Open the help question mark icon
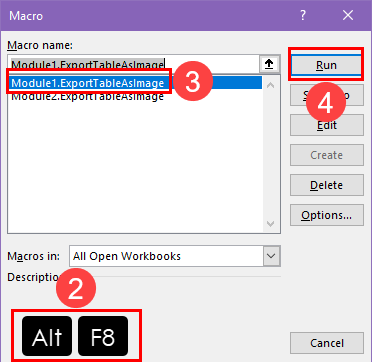The height and width of the screenshot is (362, 372). coord(303,15)
